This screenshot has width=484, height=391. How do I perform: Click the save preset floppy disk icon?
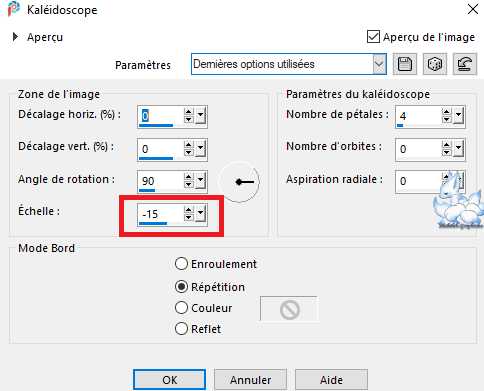[x=405, y=64]
